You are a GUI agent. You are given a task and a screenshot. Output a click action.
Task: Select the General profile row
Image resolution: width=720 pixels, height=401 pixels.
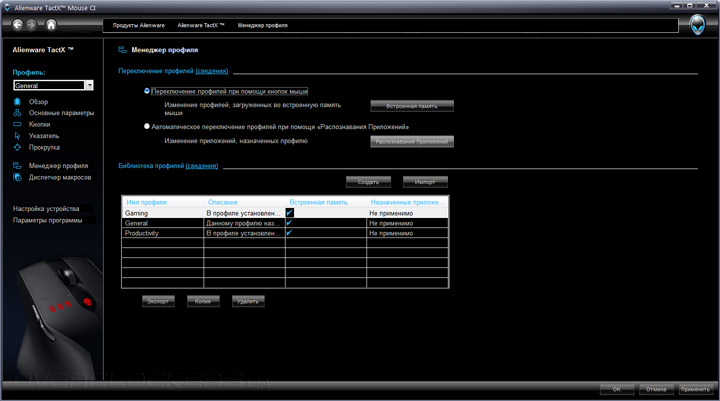pos(285,223)
